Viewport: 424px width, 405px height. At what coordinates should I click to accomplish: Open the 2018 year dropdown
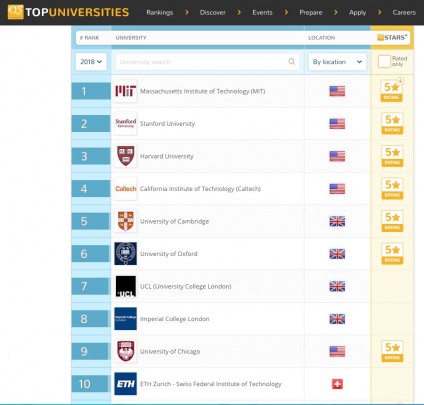click(x=91, y=62)
